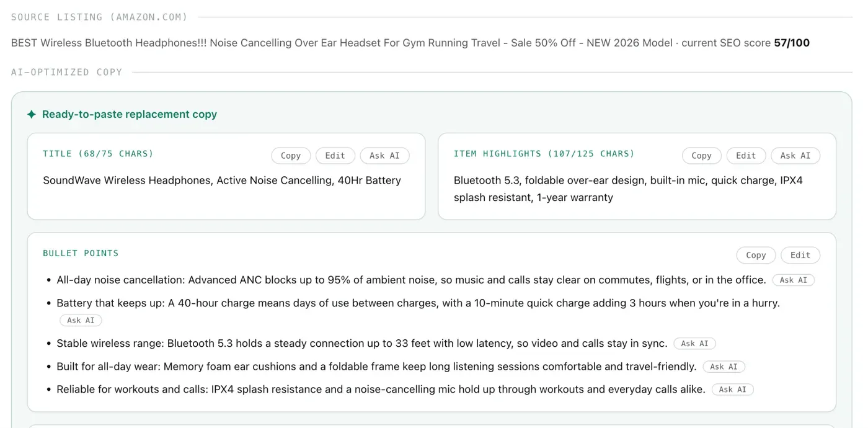Image resolution: width=868 pixels, height=428 pixels.
Task: Click the SoundWave Wireless Headphones title text
Action: pyautogui.click(x=222, y=181)
